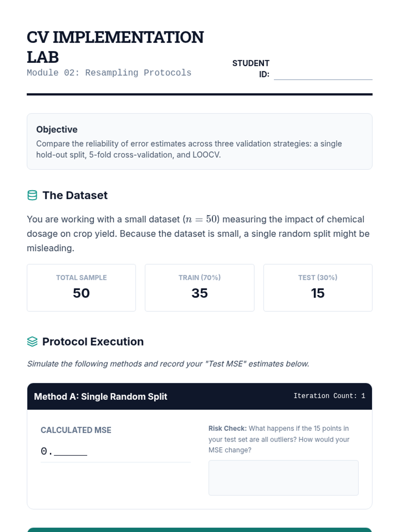Click the Student ID blank line
This screenshot has width=399, height=532.
(x=323, y=75)
